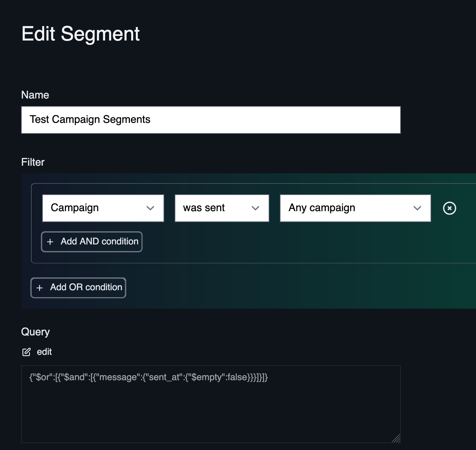Add a new AND condition
The height and width of the screenshot is (450, 476).
coord(92,242)
